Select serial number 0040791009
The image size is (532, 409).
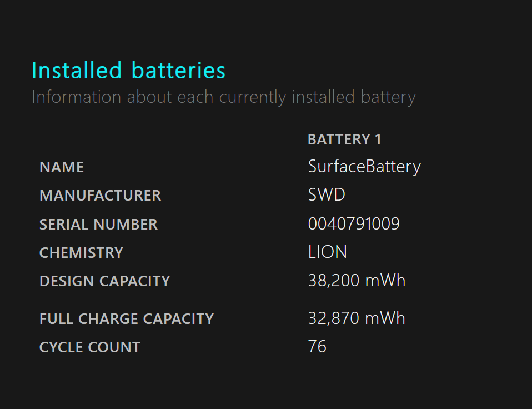tap(354, 224)
